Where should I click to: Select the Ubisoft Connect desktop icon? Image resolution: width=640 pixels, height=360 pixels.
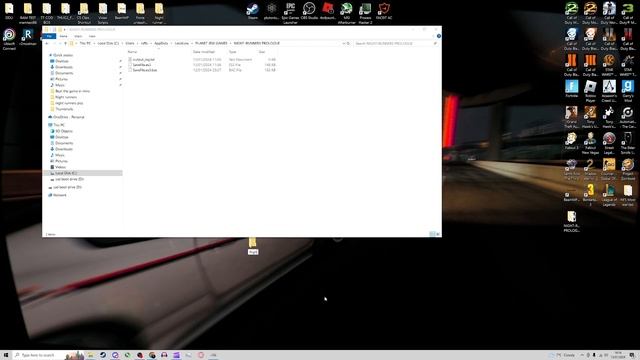[x=9, y=40]
